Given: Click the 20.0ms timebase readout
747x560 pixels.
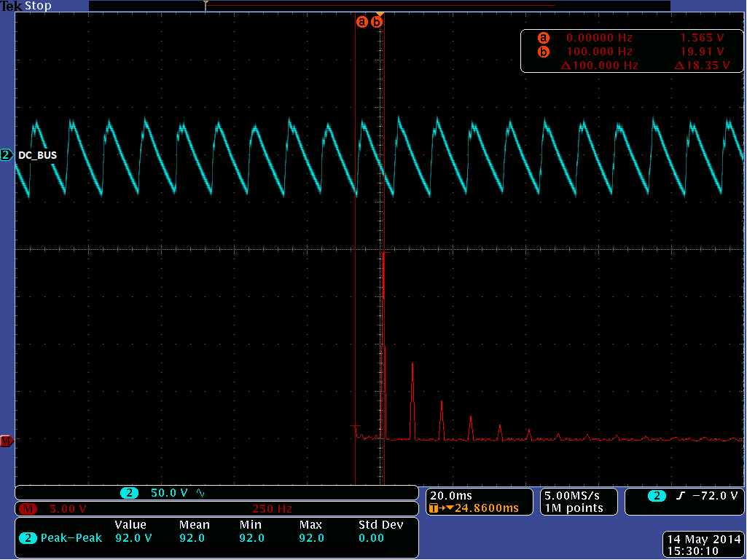Looking at the screenshot, I should click(x=450, y=496).
